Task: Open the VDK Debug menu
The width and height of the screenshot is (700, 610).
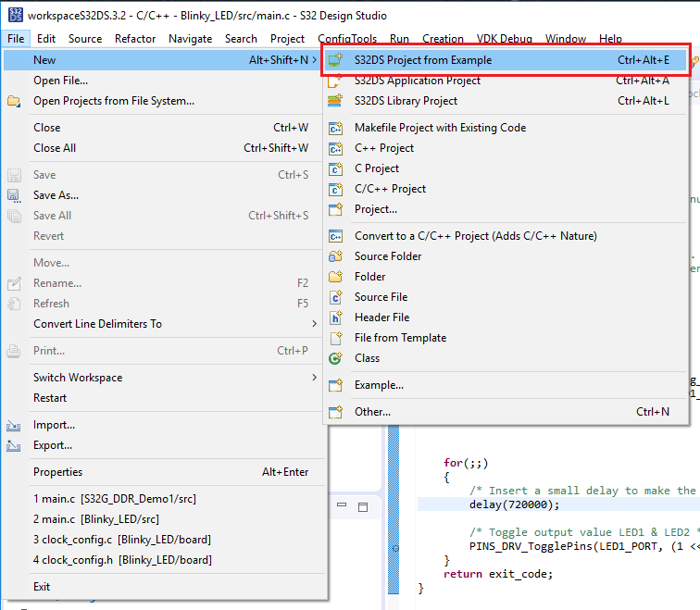Action: click(x=504, y=39)
